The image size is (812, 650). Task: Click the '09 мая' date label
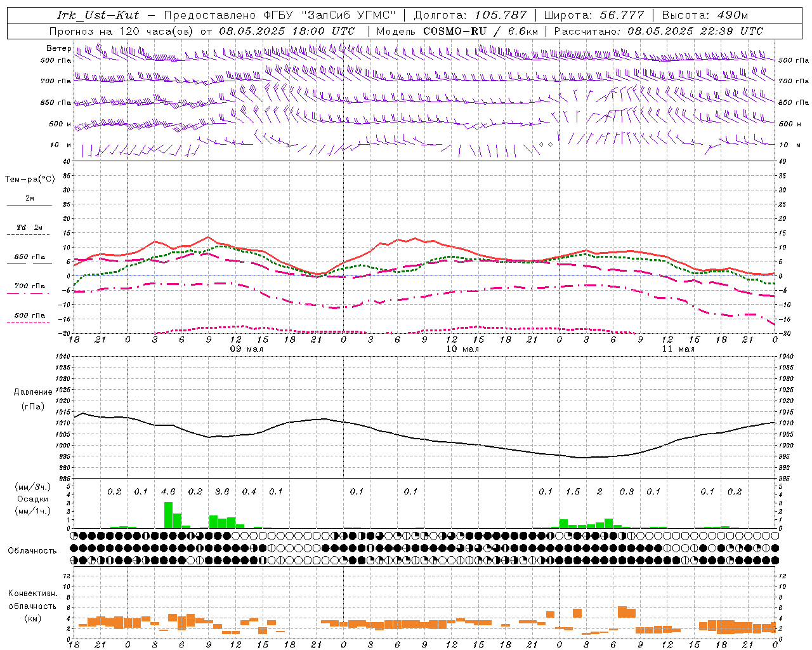point(247,349)
